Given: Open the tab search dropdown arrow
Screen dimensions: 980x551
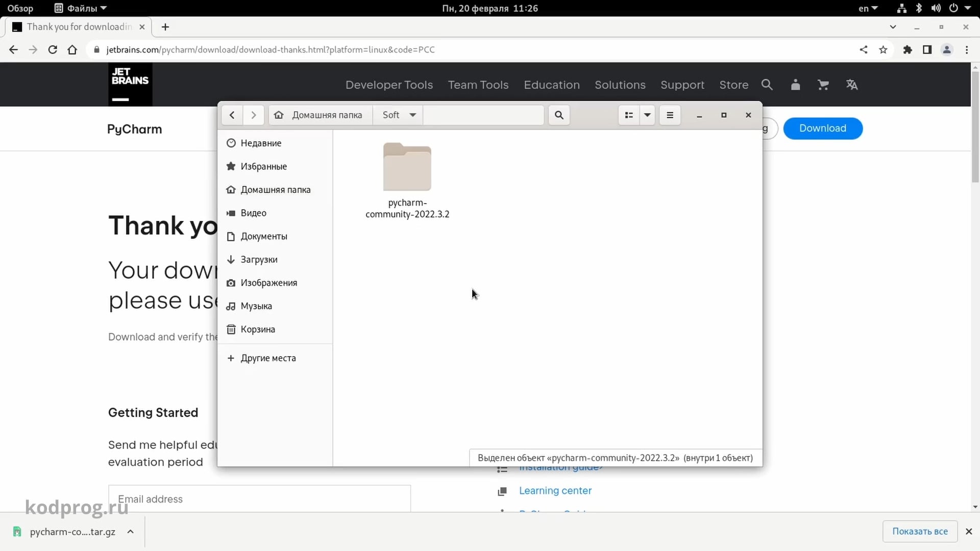Looking at the screenshot, I should coord(893,27).
